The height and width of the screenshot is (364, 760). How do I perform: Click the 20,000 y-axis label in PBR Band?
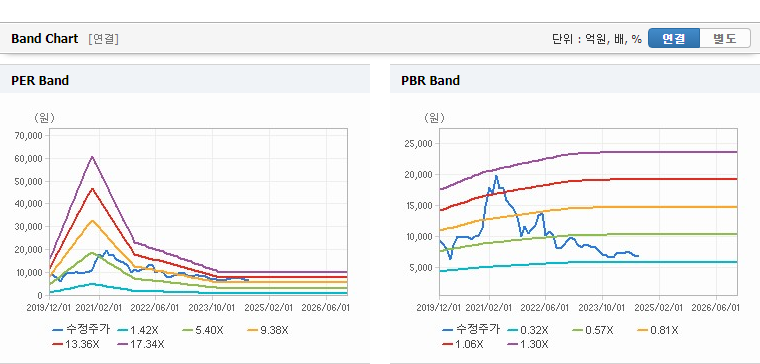click(x=419, y=174)
